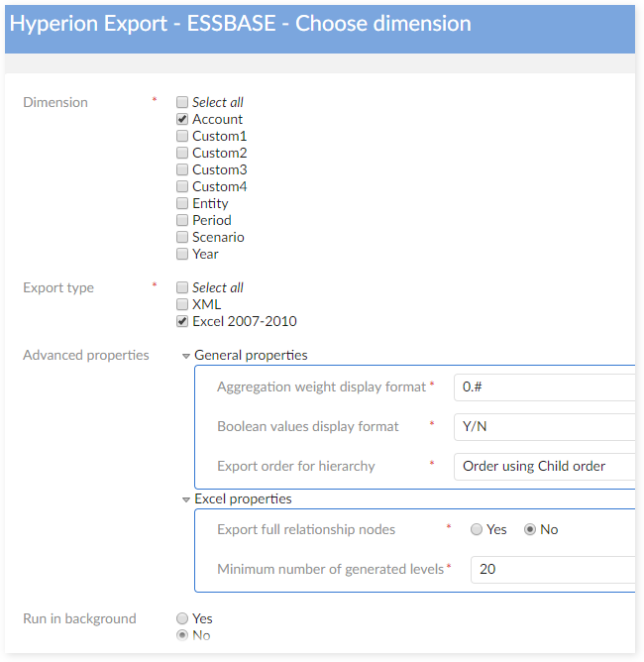The image size is (644, 662).
Task: Select Yes for Export full relationship nodes
Action: coord(477,529)
